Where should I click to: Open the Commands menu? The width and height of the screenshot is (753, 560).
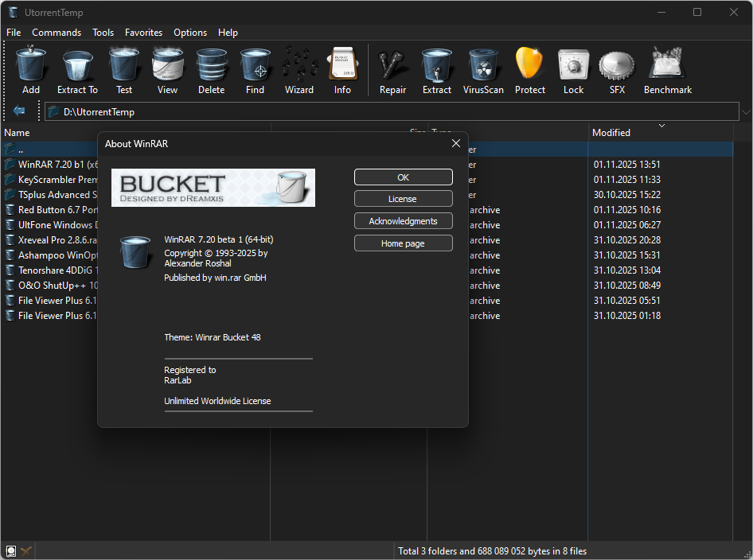coord(57,33)
